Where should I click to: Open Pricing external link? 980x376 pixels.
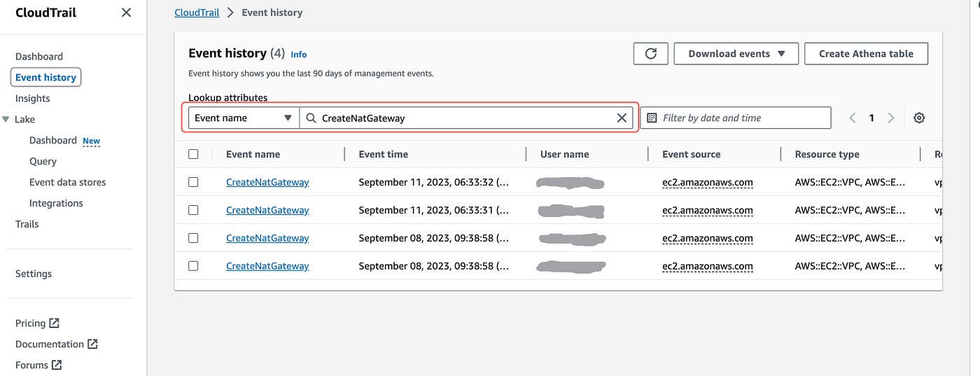tap(37, 323)
